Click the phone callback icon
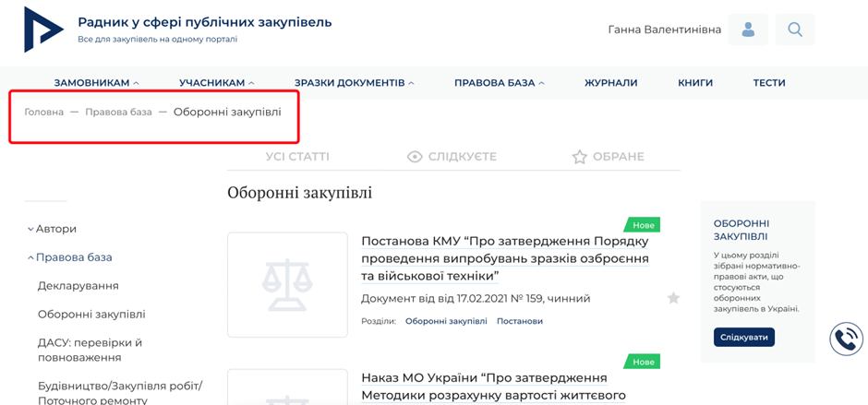 click(846, 339)
